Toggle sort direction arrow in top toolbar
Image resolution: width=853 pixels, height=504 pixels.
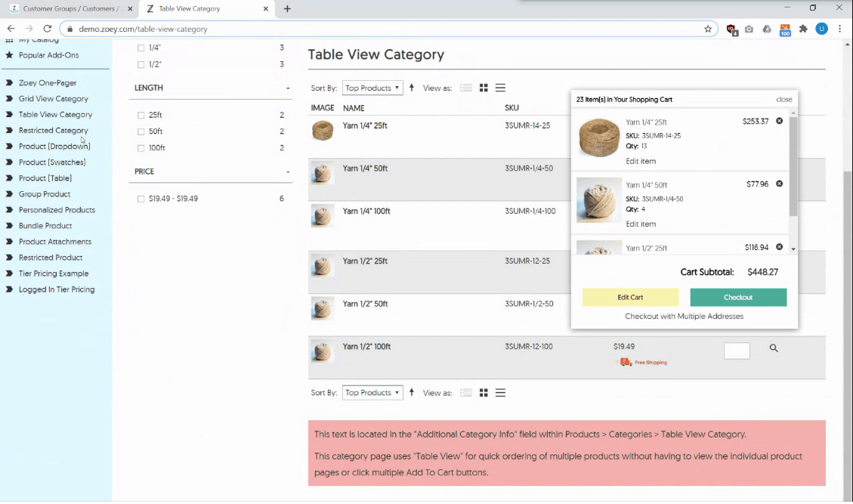[x=412, y=88]
